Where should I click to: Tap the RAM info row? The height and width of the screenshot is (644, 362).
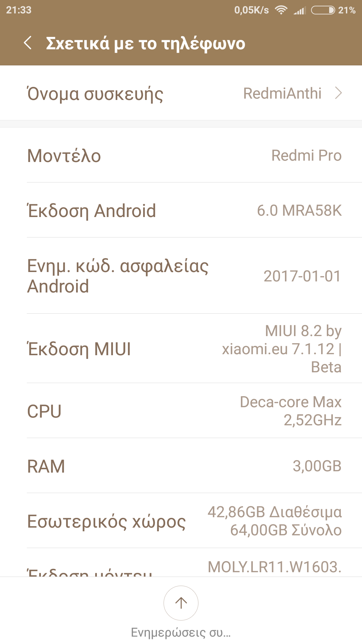click(181, 466)
